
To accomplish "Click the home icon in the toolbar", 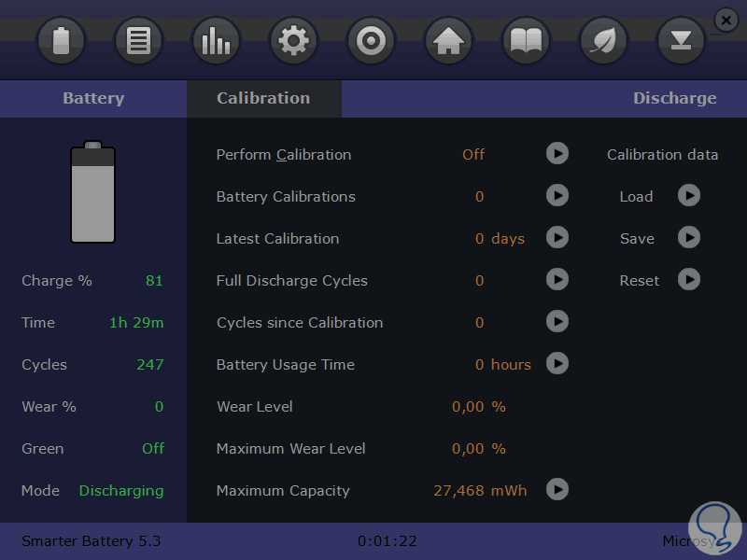I will point(448,41).
